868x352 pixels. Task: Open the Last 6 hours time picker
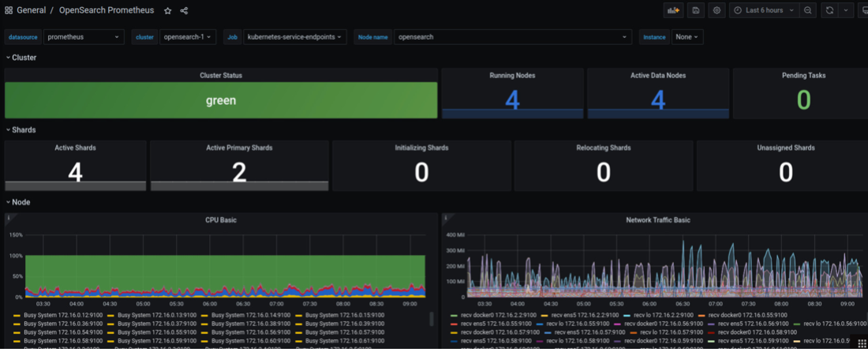tap(763, 10)
